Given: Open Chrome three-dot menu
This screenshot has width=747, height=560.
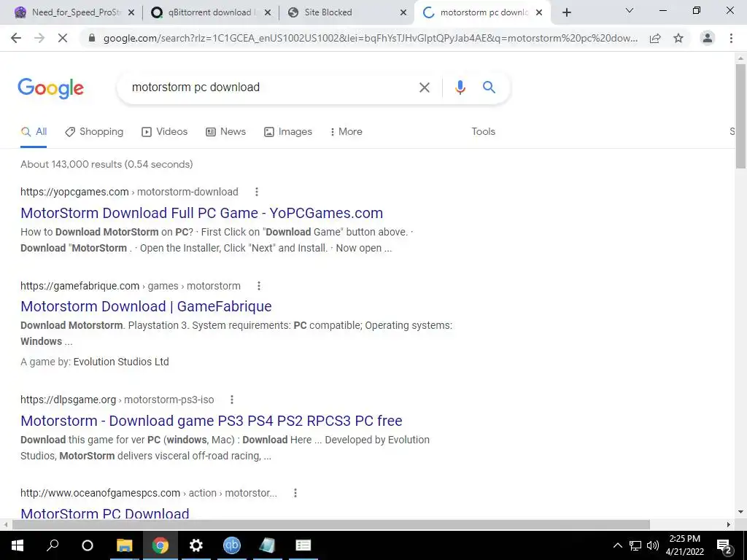Looking at the screenshot, I should [731, 38].
